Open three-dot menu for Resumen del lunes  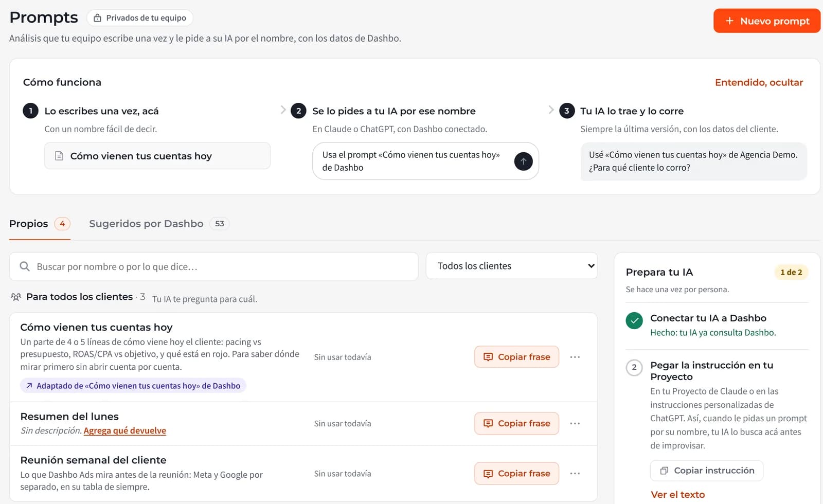point(575,423)
